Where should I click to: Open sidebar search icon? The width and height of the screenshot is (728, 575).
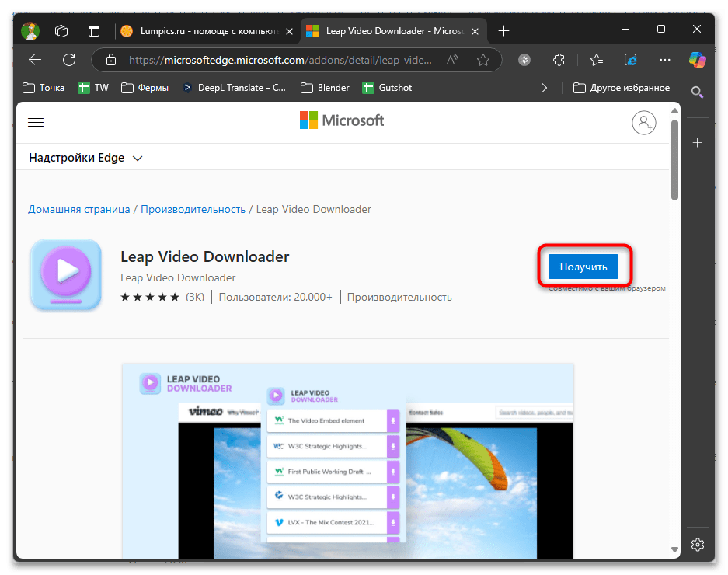(x=697, y=92)
